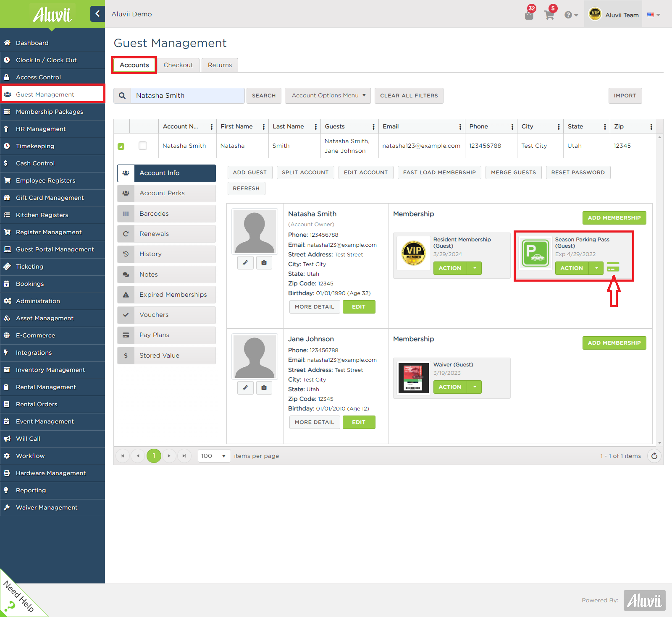The width and height of the screenshot is (672, 617).
Task: Switch to the Returns tab
Action: click(220, 65)
